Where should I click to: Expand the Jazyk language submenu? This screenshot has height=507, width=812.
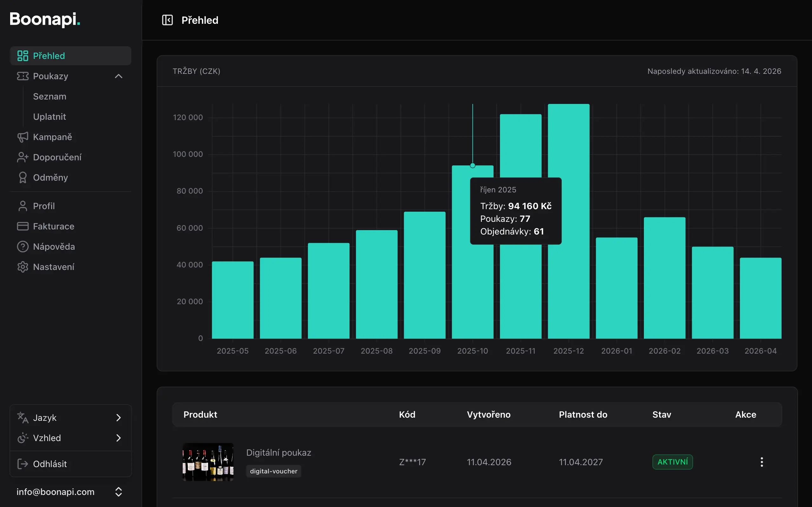tap(118, 417)
